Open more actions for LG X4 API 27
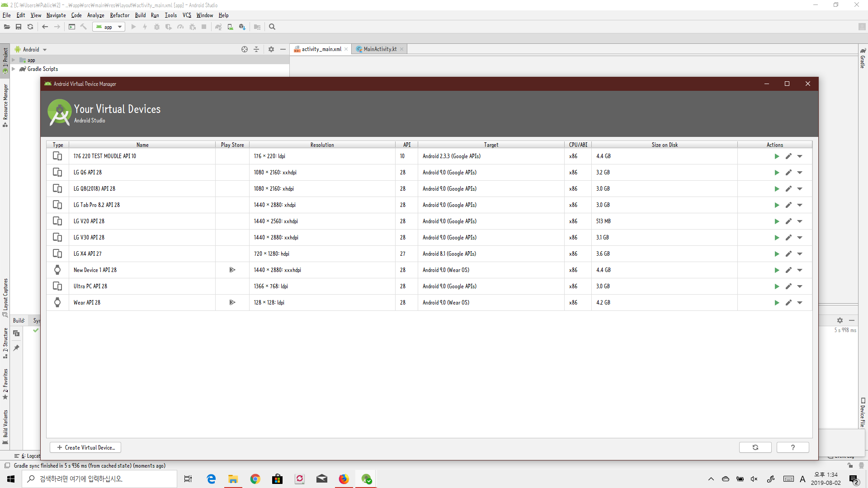The image size is (868, 488). (x=800, y=254)
